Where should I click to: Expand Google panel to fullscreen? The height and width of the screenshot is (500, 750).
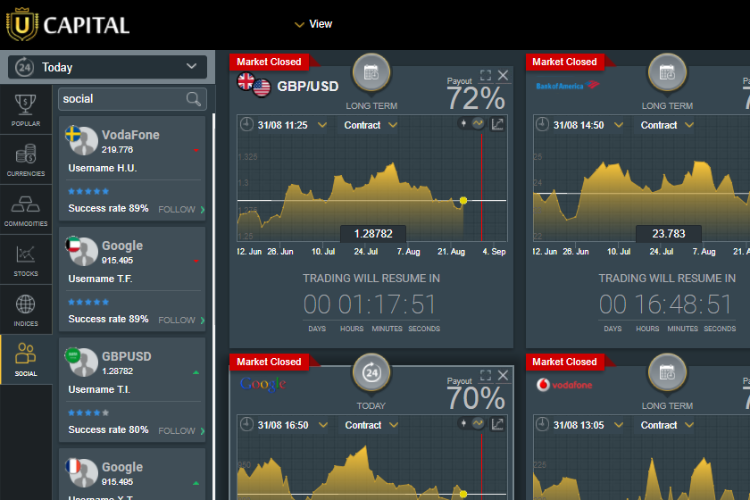tap(485, 375)
